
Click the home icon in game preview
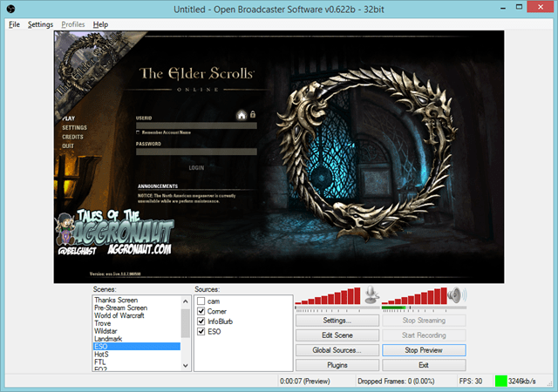coord(242,115)
